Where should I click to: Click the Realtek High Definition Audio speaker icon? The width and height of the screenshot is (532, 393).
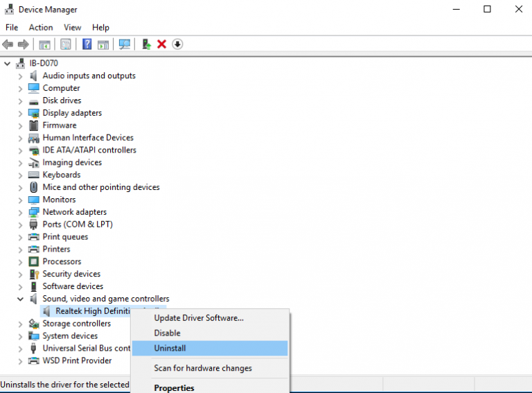pyautogui.click(x=47, y=311)
